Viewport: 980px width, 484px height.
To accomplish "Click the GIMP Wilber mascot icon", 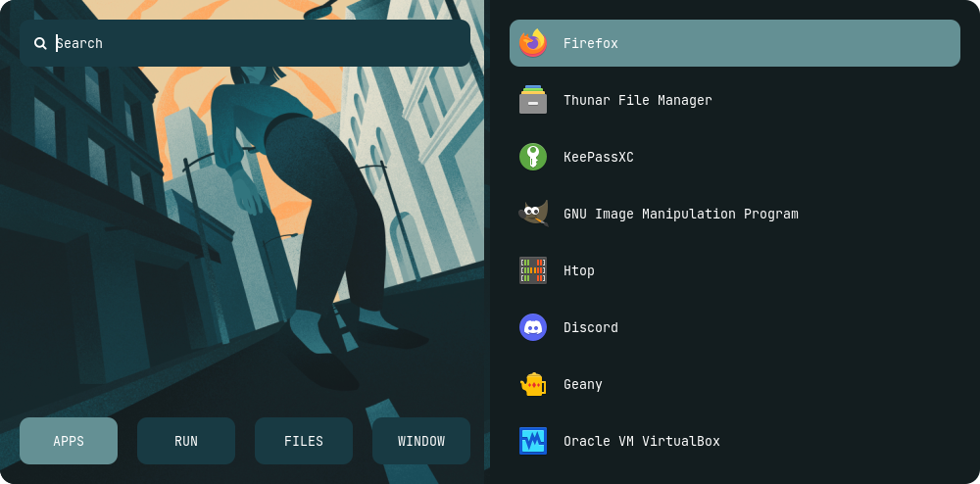I will 533,214.
